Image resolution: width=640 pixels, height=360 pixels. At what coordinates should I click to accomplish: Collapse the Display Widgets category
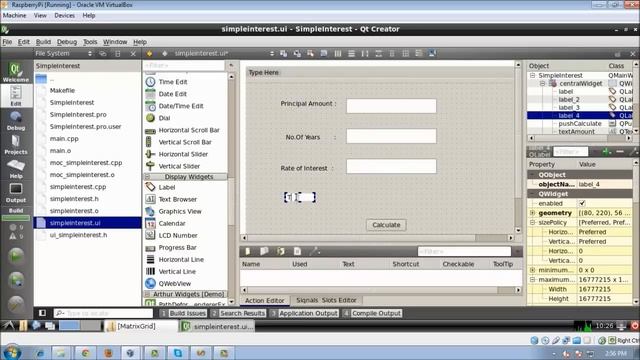(148, 177)
